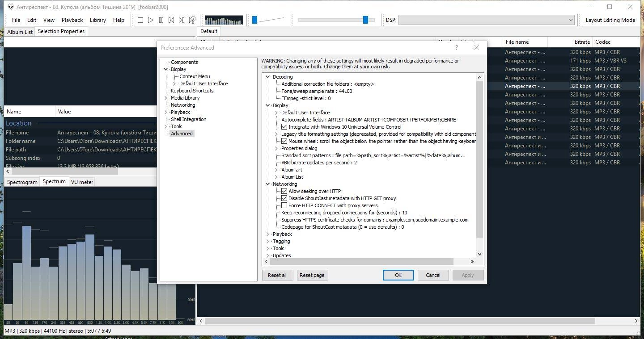
Task: Open the DSP dropdown
Action: [487, 20]
